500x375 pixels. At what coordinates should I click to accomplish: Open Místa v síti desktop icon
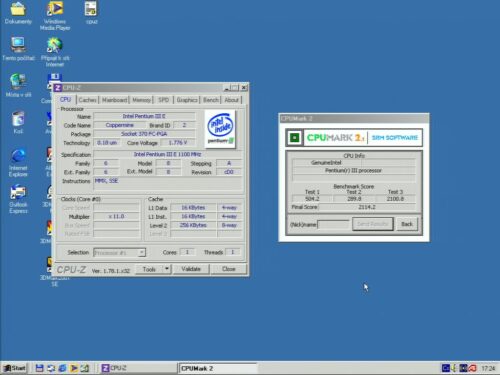click(x=18, y=86)
